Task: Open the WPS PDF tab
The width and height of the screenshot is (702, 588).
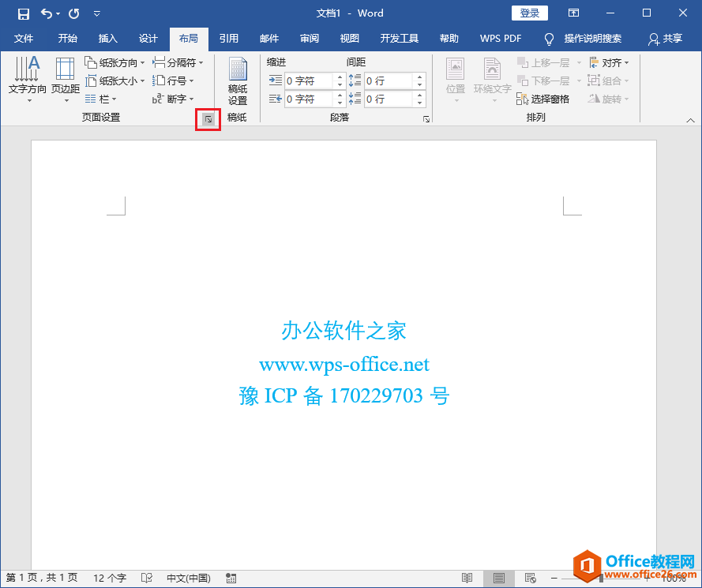Action: pos(501,39)
